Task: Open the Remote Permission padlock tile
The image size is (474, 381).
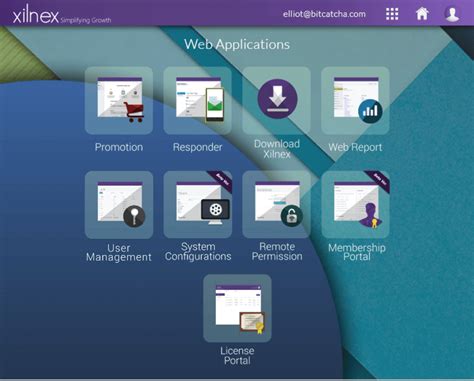Action: pyautogui.click(x=277, y=205)
